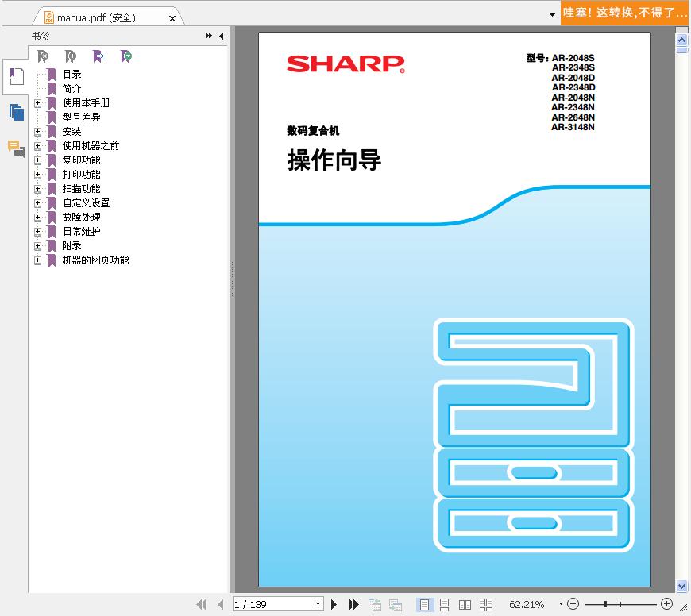The height and width of the screenshot is (616, 691).
Task: Click the PDF file icon on manual.pdf tab
Action: (49, 17)
